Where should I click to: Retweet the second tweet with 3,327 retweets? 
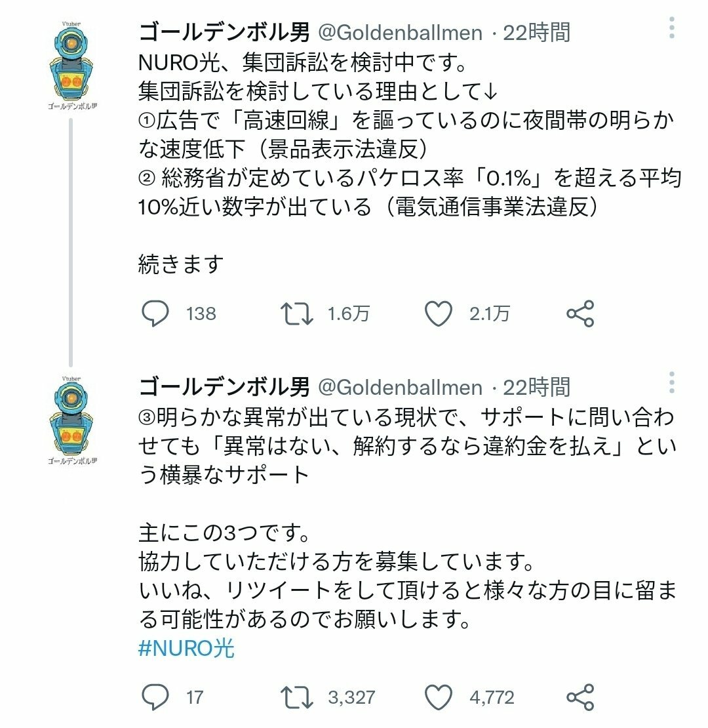click(296, 697)
